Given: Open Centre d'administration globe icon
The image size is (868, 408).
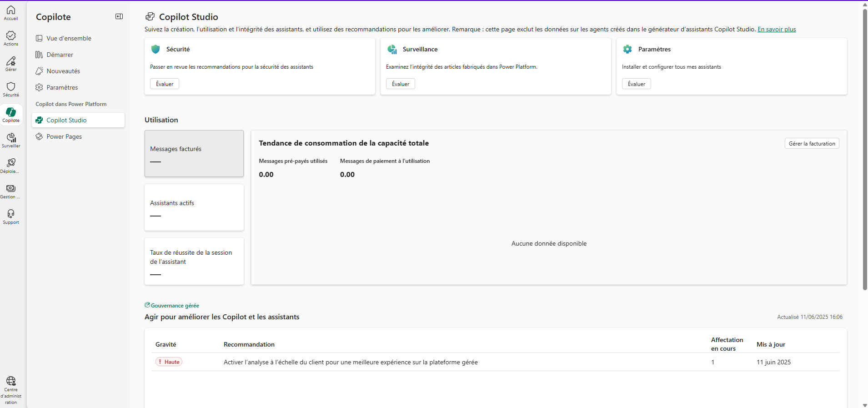Looking at the screenshot, I should [11, 381].
